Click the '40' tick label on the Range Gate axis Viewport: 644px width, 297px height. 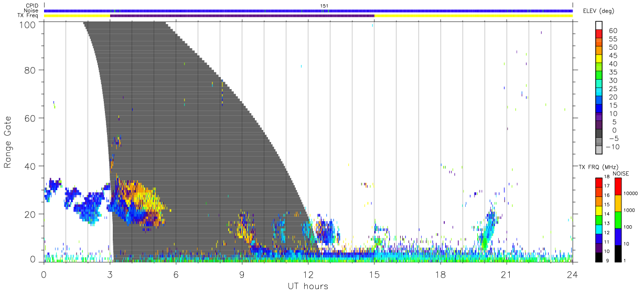point(31,166)
